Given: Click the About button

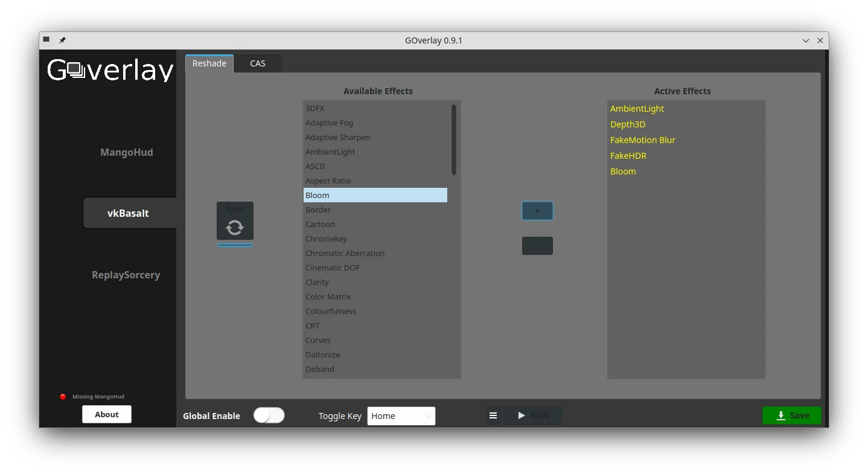Looking at the screenshot, I should pos(107,414).
